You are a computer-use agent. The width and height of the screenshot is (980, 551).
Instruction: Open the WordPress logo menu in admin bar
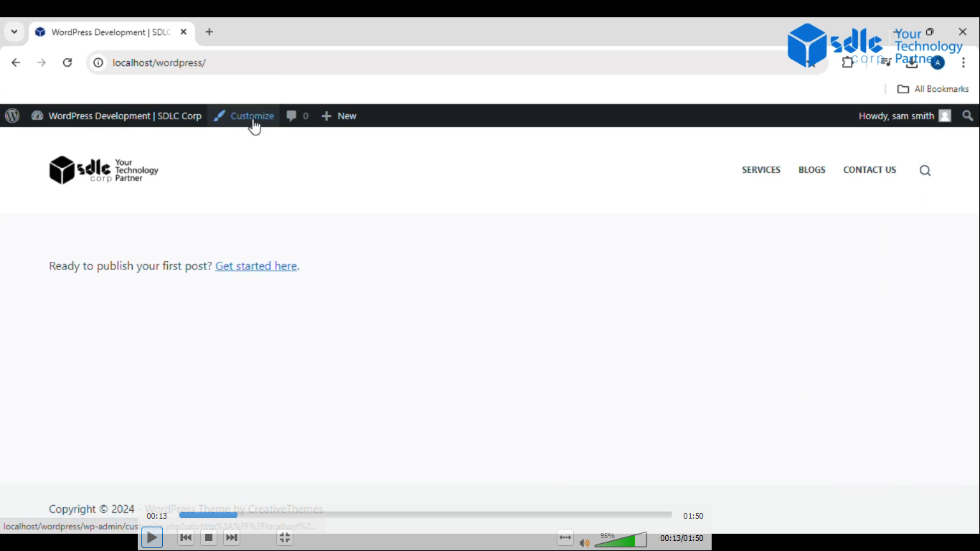click(x=12, y=116)
